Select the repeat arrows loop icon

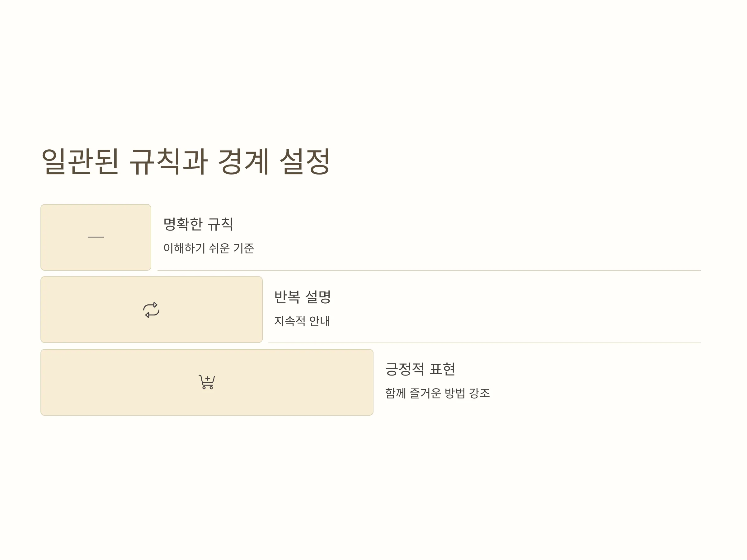click(151, 310)
